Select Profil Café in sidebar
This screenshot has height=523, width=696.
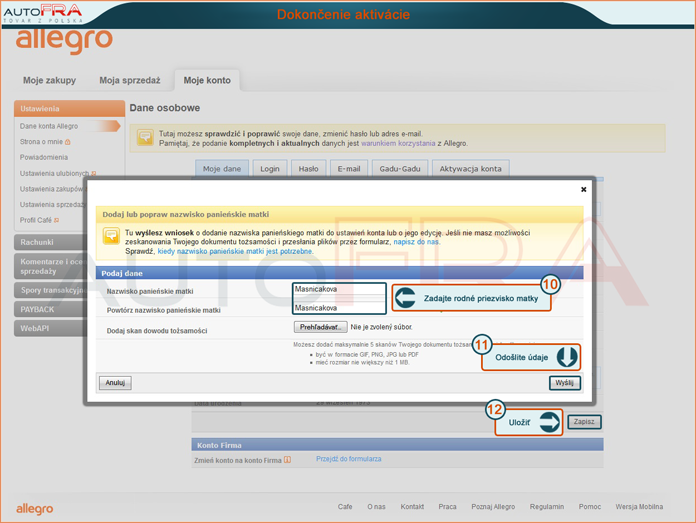[x=36, y=220]
